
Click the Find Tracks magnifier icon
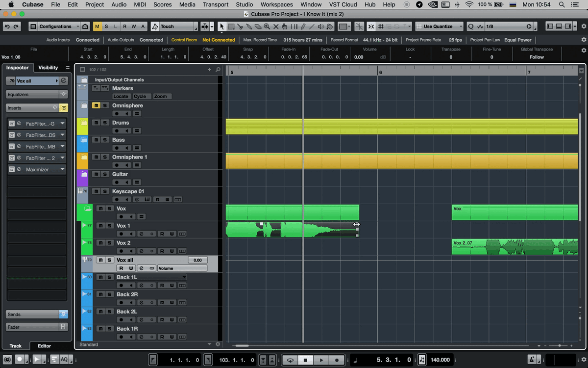(x=218, y=70)
